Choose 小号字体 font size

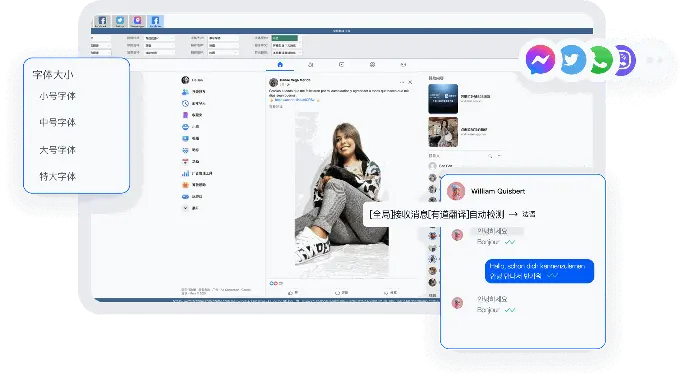point(57,96)
